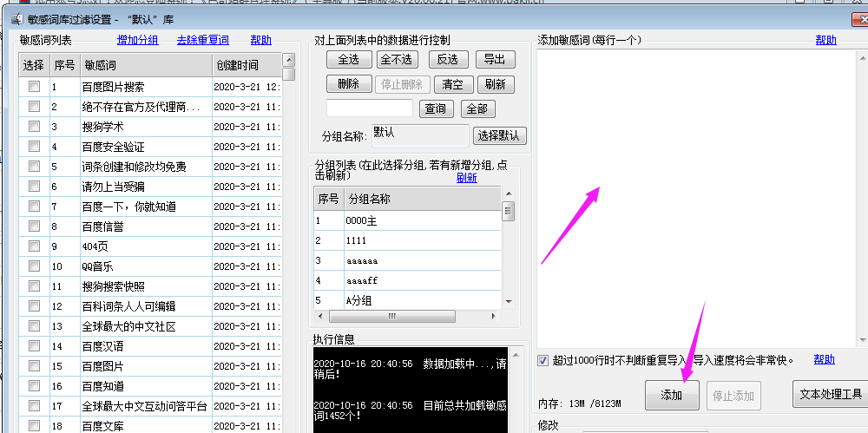Click the 序号 header in sensitive word list
868x433 pixels.
point(65,65)
